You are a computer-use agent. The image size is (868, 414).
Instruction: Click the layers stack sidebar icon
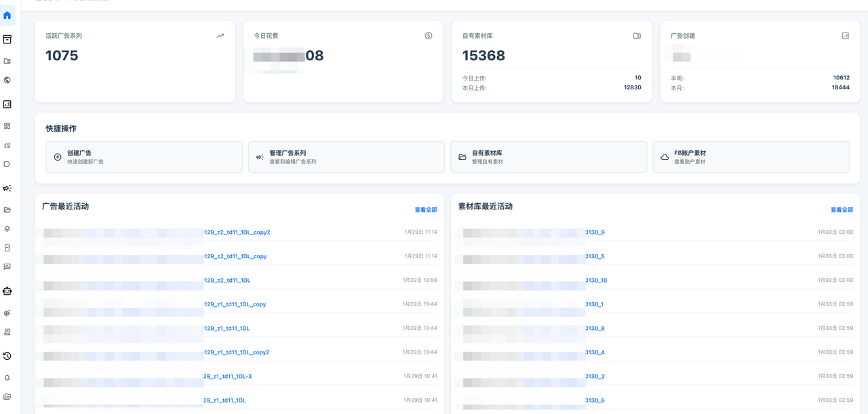(x=7, y=229)
